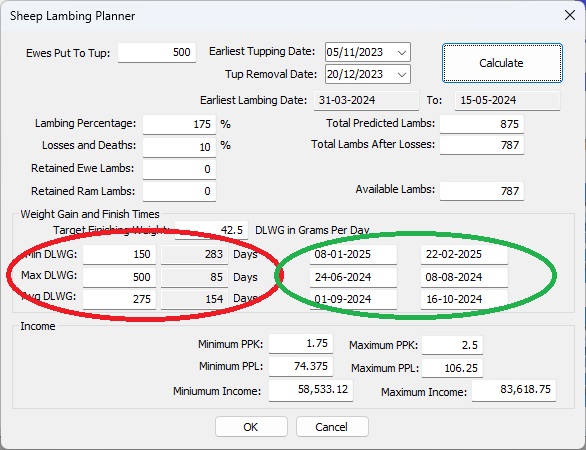The image size is (586, 450).
Task: Click the Total Predicted Lambs value 875
Action: click(x=482, y=124)
